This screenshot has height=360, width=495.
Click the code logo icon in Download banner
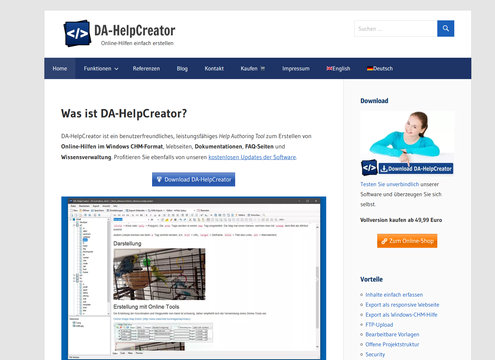click(x=369, y=168)
